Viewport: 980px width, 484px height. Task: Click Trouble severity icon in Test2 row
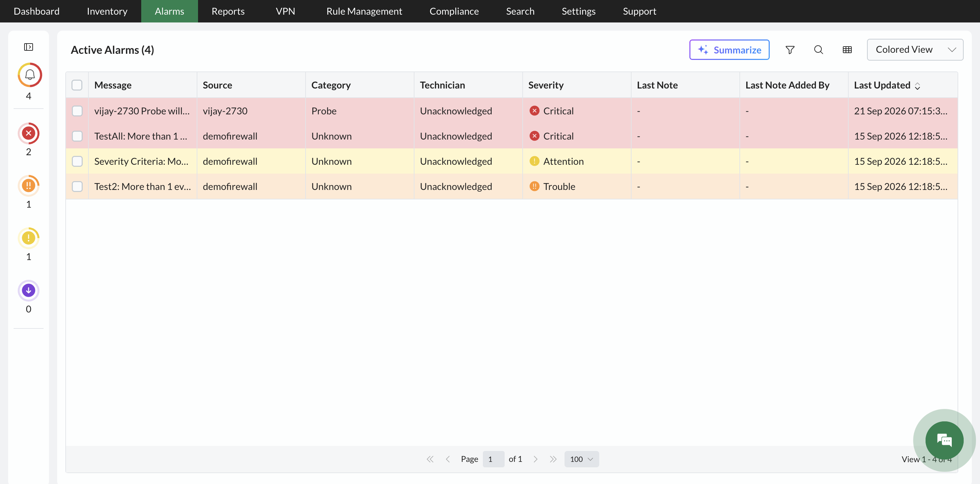535,186
